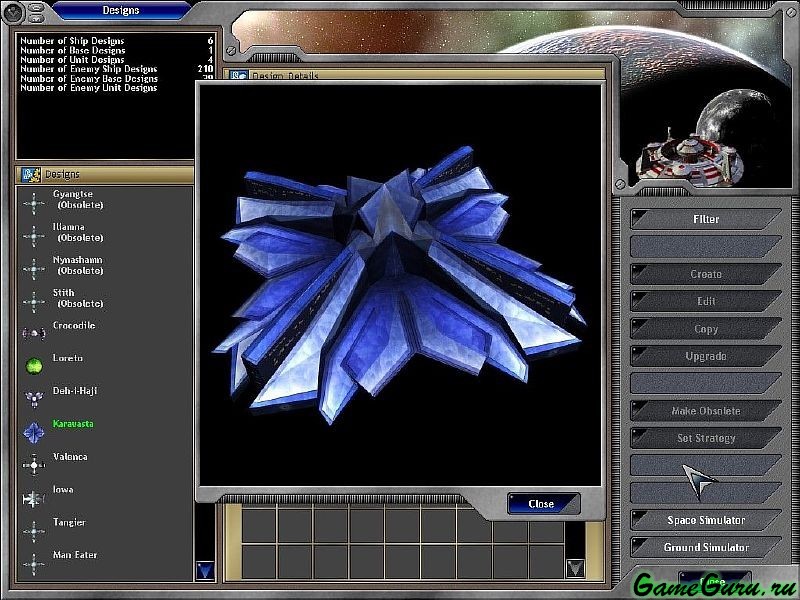Select the Gyangtse ship icon
800x600 pixels.
click(x=34, y=203)
